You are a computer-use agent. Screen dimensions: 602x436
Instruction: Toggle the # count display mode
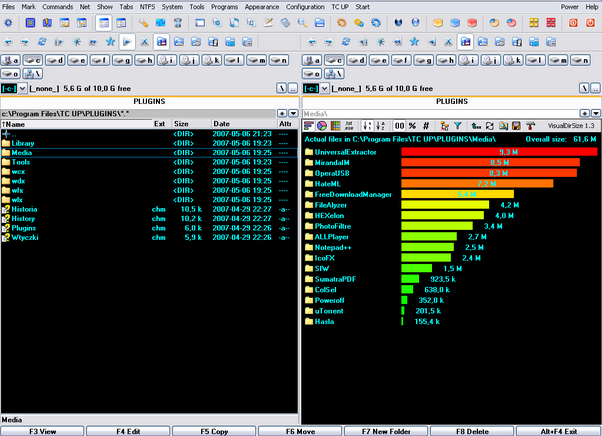(426, 126)
